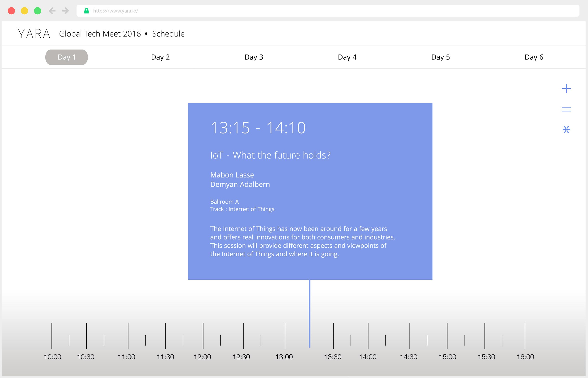588x378 pixels.
Task: Click the browser back arrow
Action: [52, 11]
